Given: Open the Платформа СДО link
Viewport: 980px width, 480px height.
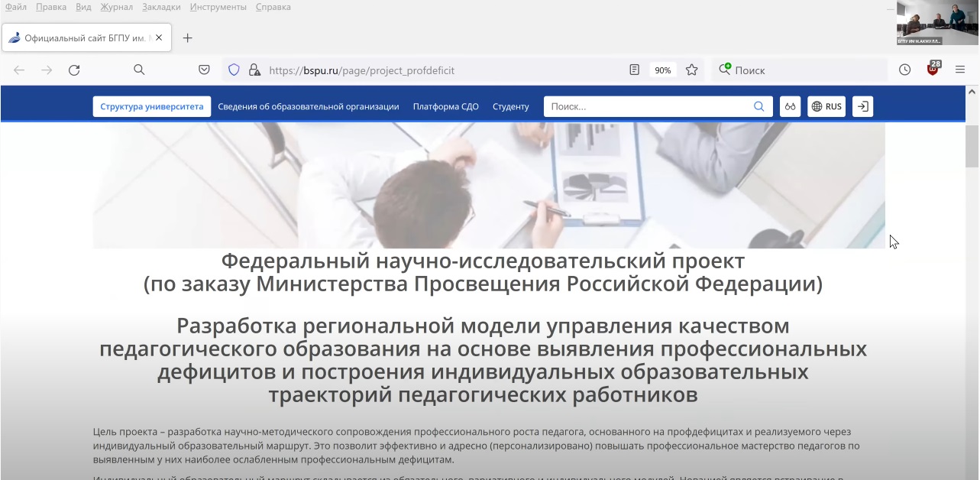Looking at the screenshot, I should pos(445,107).
